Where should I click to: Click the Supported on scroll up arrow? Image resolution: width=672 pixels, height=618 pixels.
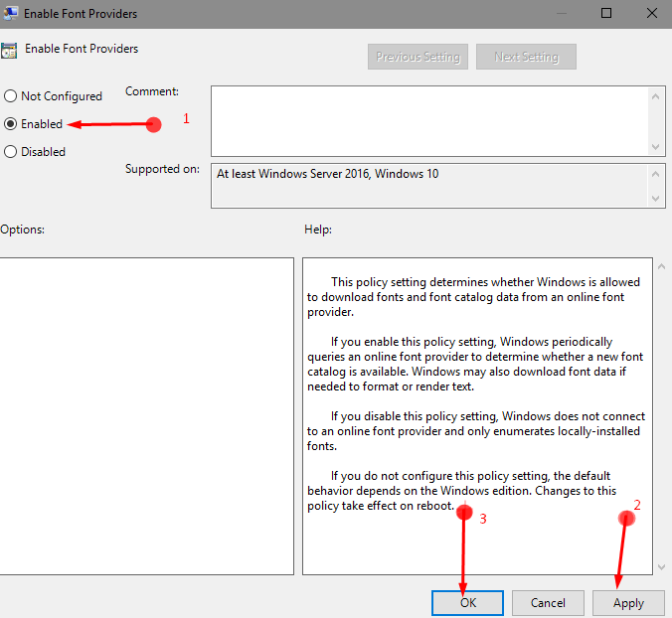tap(655, 174)
